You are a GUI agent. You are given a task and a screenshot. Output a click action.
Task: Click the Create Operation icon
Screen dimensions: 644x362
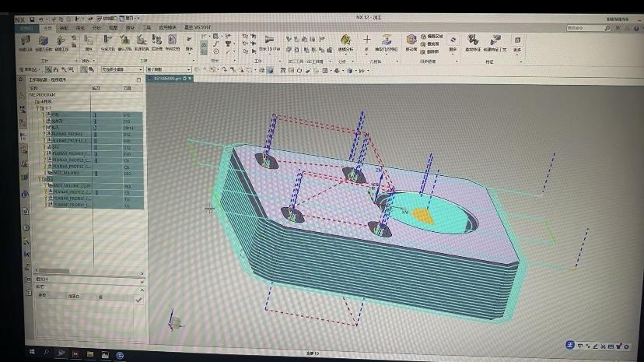(x=62, y=41)
